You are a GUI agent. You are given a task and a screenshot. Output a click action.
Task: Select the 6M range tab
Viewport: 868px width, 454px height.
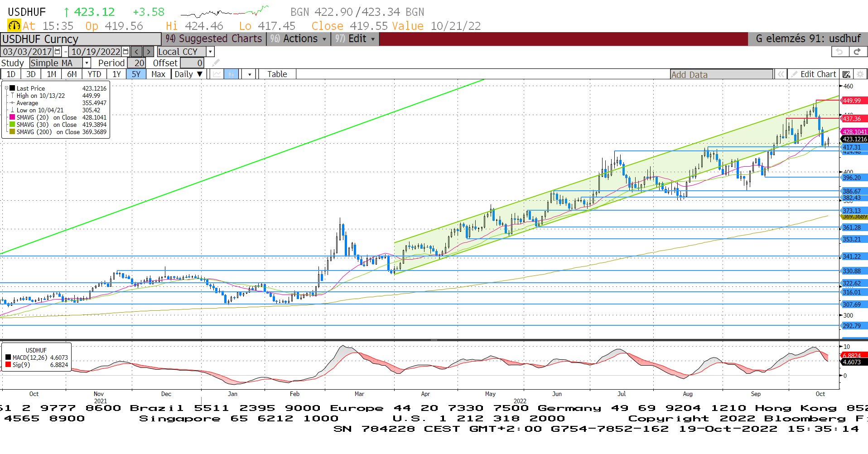(x=72, y=74)
